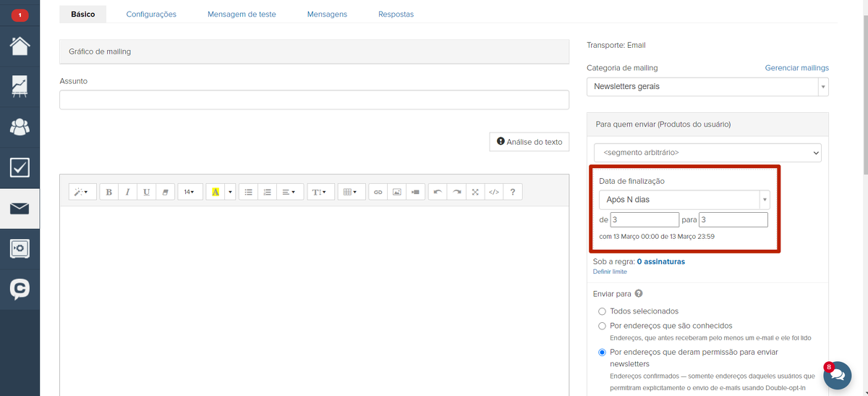The height and width of the screenshot is (396, 868).
Task: Go to the 'Mensagem de teste' tab
Action: point(242,14)
